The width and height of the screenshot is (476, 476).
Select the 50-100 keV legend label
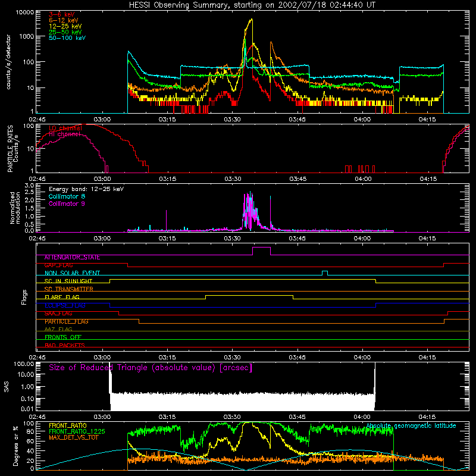67,37
